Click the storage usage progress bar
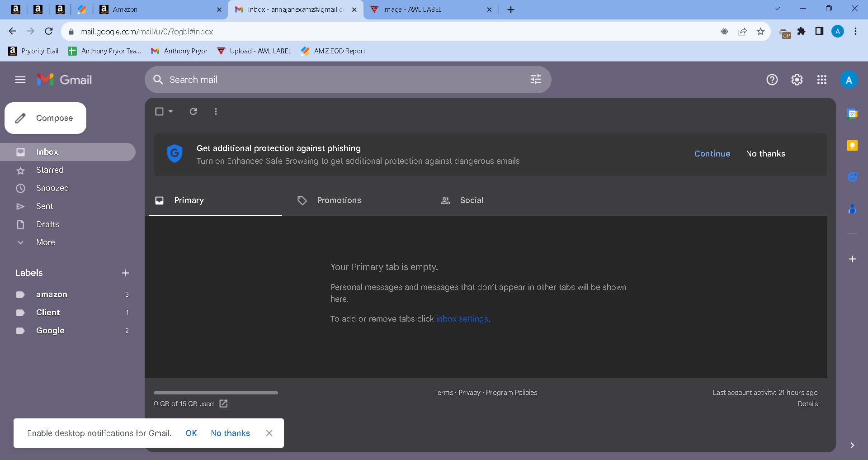868x460 pixels. [216, 393]
